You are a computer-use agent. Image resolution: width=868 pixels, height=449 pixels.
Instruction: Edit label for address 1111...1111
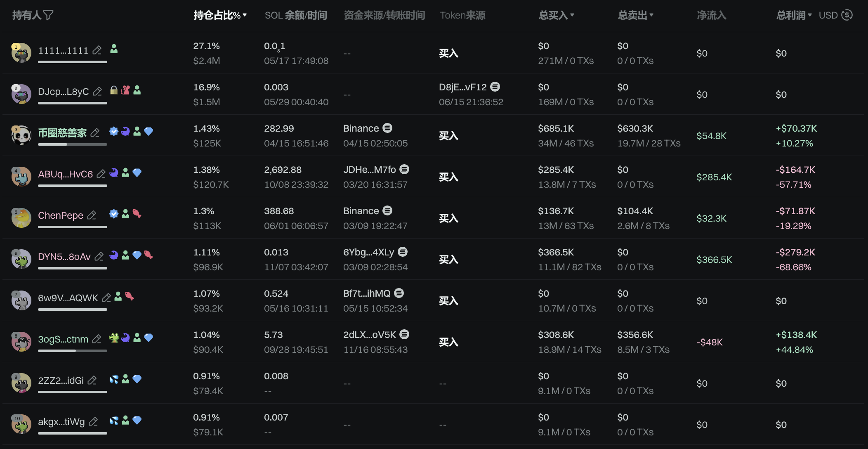point(97,50)
